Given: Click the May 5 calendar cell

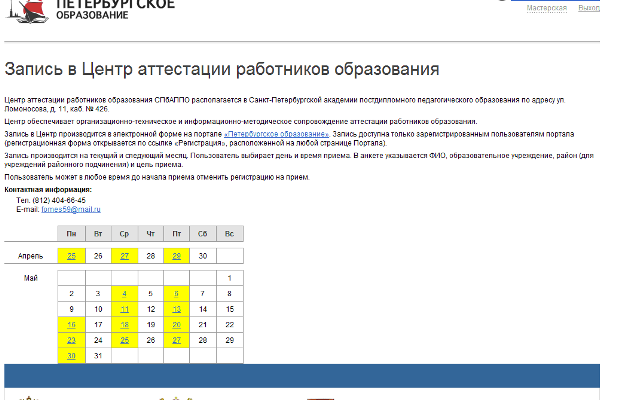Looking at the screenshot, I should [151, 294].
